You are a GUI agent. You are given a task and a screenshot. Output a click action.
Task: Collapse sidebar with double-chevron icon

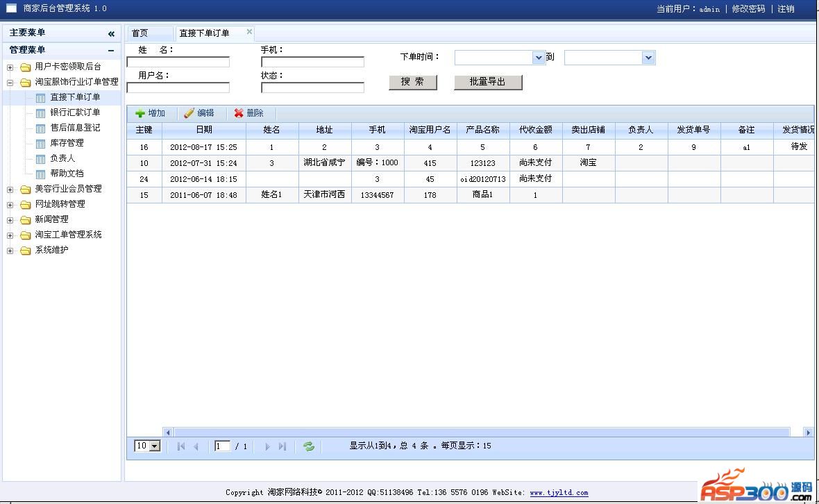(x=111, y=34)
